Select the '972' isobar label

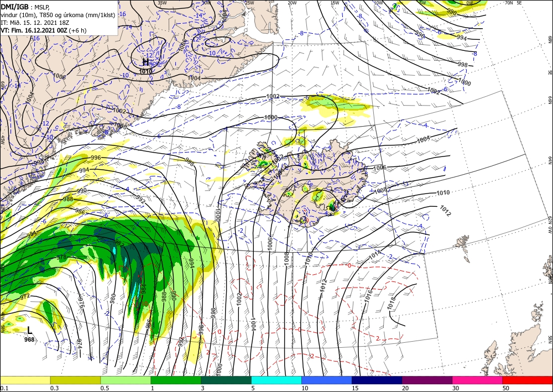pyautogui.click(x=25, y=296)
